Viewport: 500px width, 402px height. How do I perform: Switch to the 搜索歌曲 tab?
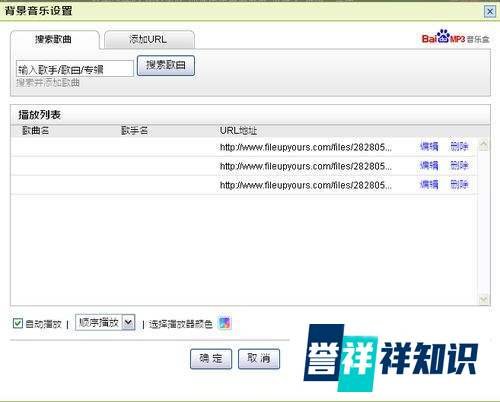point(54,39)
